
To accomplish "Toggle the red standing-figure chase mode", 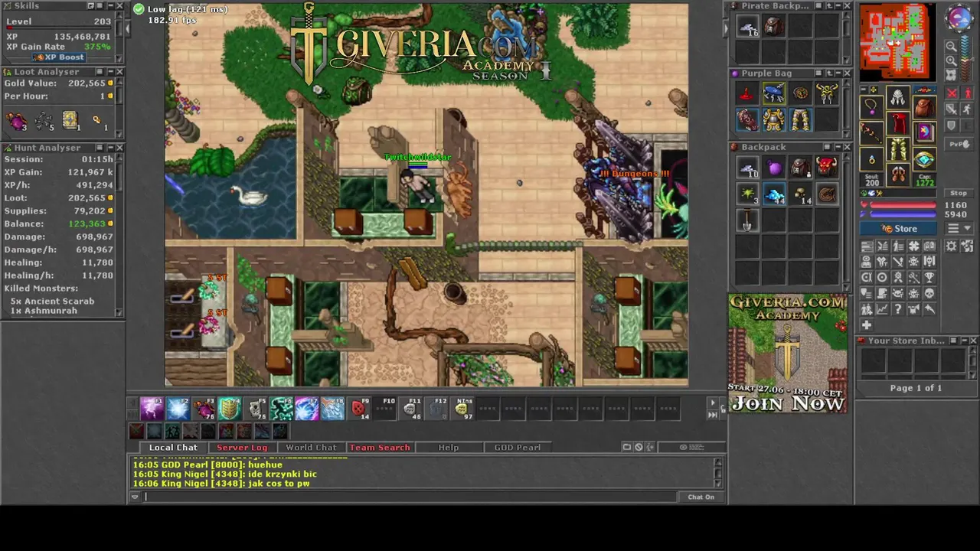I will click(968, 93).
